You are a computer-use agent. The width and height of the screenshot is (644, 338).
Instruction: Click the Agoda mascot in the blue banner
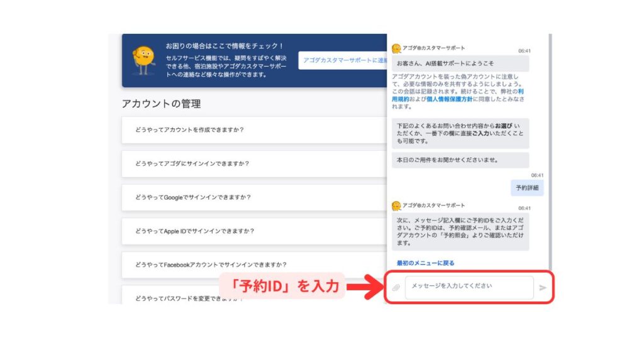coord(143,61)
